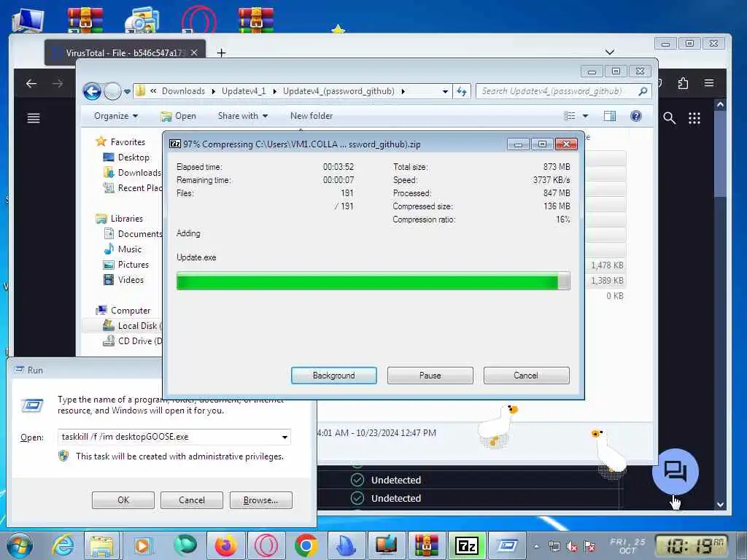Click the green compression progress bar
Viewport: 747px width, 560px height.
373,281
